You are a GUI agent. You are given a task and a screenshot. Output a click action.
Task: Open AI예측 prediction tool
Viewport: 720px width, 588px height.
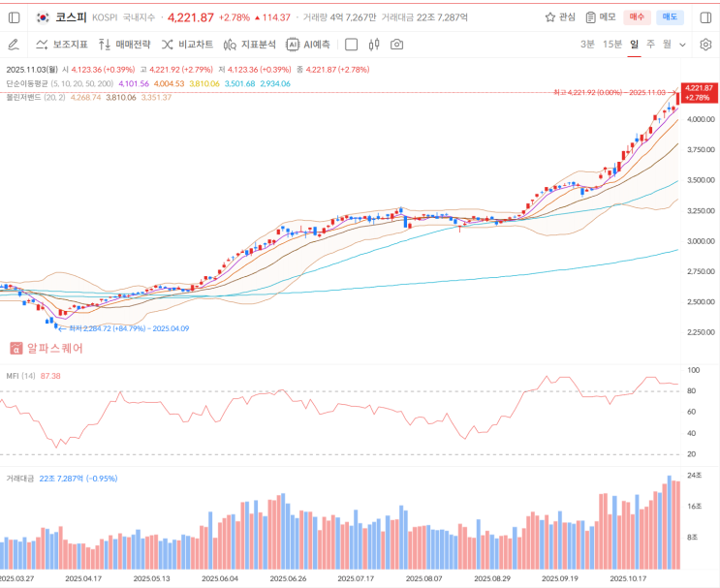308,45
